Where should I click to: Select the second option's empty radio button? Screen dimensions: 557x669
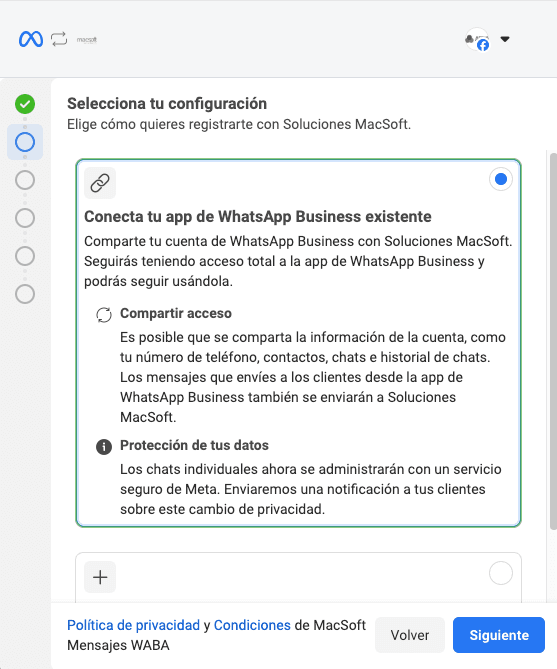click(501, 573)
